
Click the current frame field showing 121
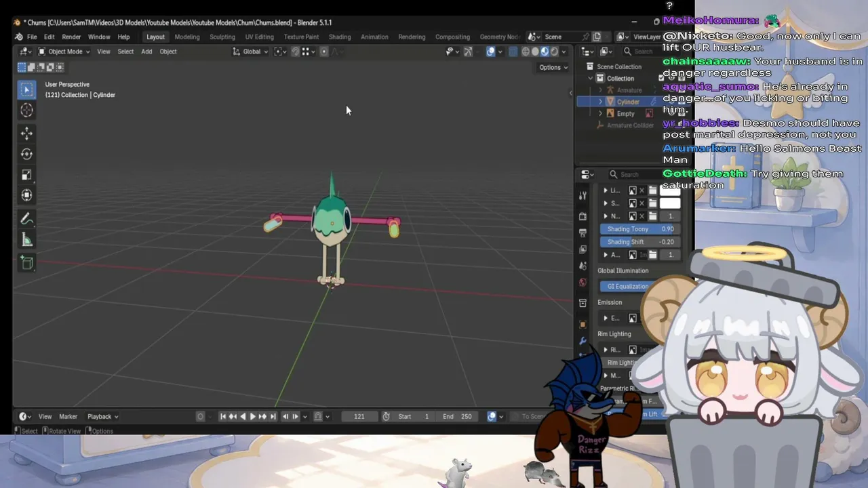(359, 416)
